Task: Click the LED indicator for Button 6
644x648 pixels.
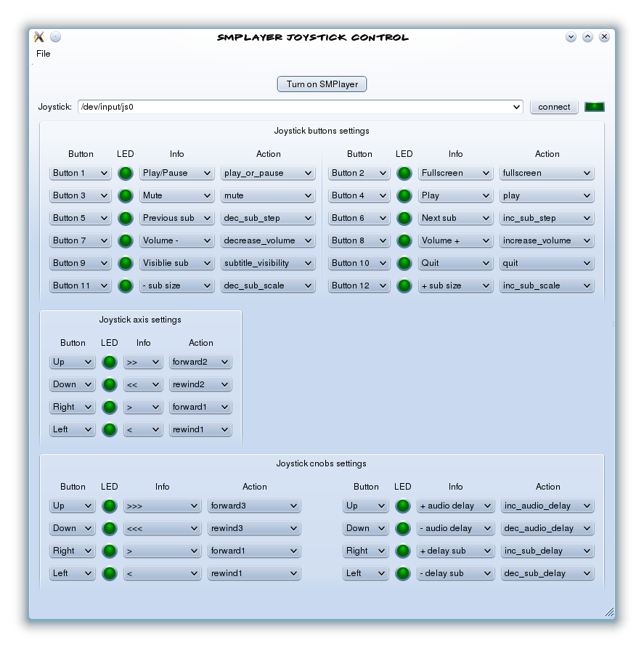Action: pyautogui.click(x=404, y=218)
